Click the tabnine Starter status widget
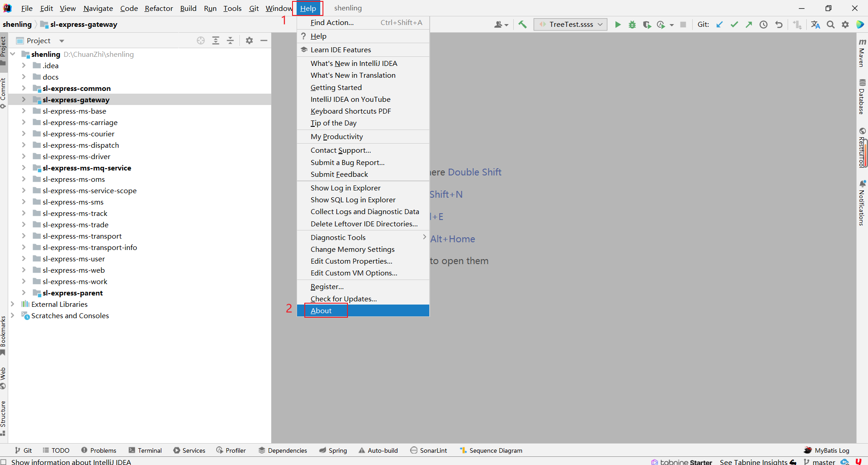Image resolution: width=868 pixels, height=465 pixels. 681,462
